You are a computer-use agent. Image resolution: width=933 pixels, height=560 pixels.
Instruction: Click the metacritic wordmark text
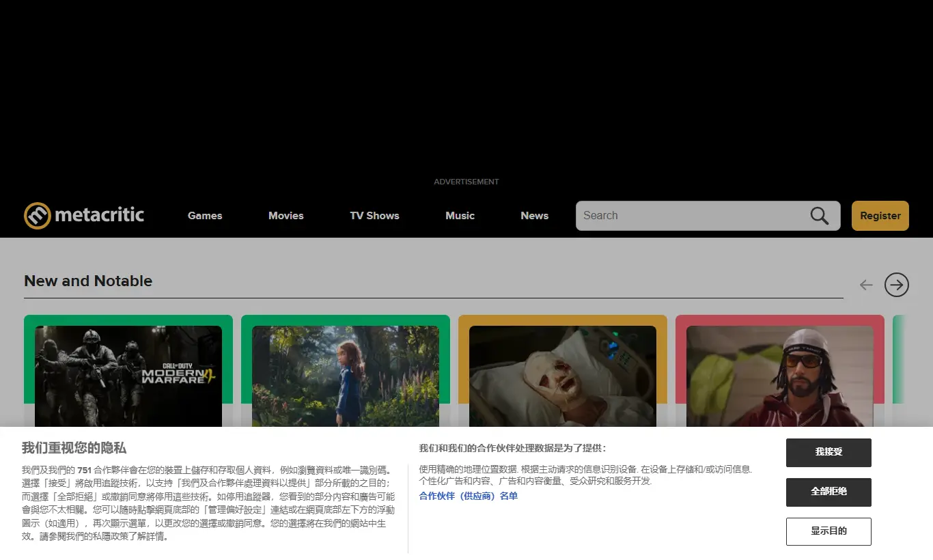tap(100, 215)
